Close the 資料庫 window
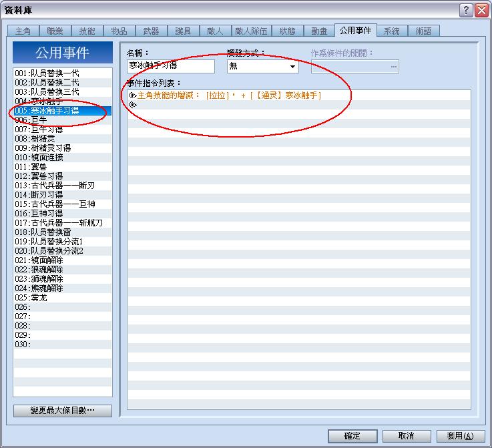This screenshot has height=448, width=492. click(481, 11)
